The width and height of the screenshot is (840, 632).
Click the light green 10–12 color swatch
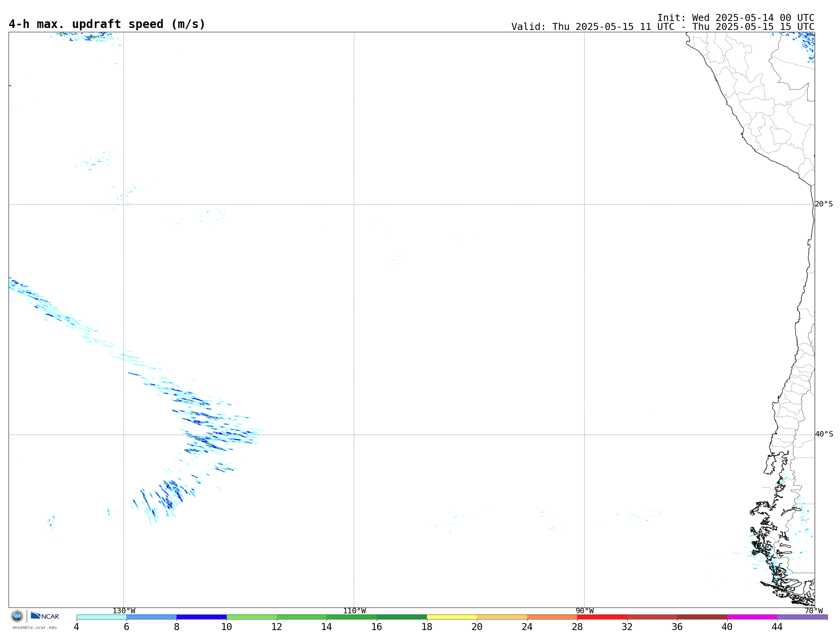(x=252, y=617)
